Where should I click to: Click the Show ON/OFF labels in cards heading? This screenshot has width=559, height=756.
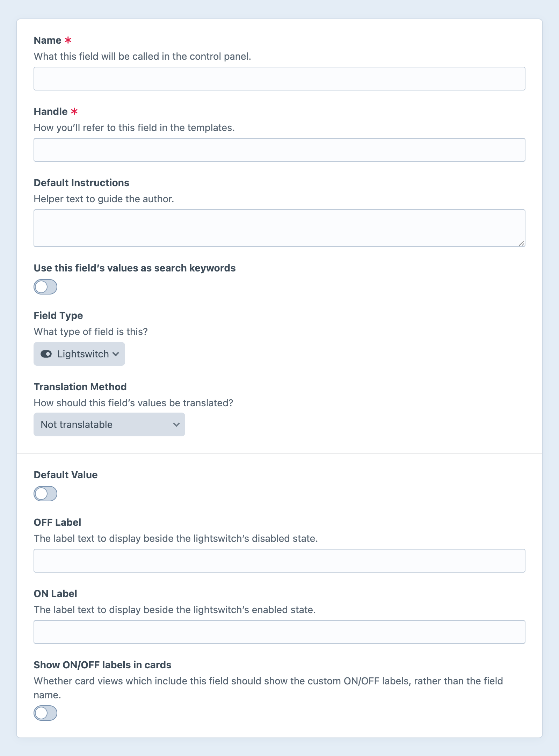[102, 665]
